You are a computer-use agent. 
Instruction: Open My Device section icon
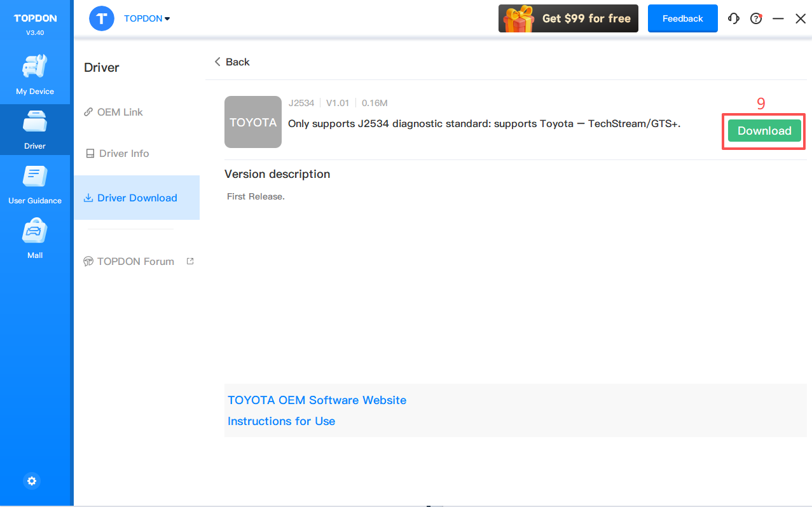[x=35, y=67]
